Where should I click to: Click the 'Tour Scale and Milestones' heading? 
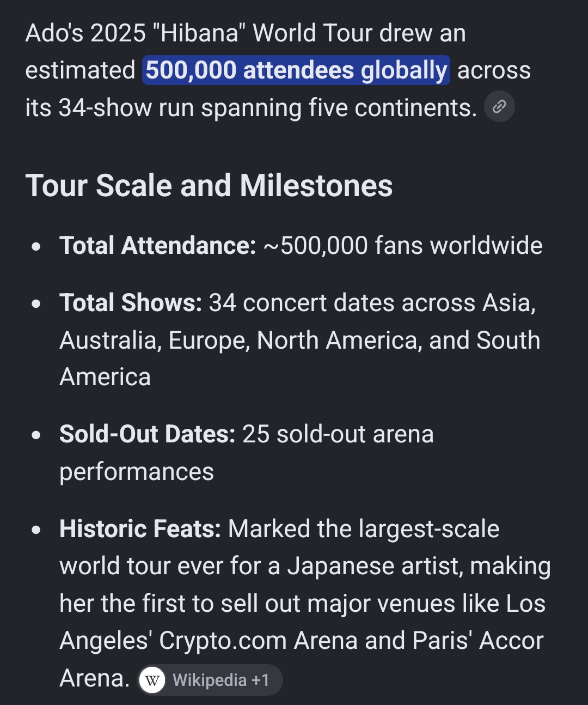click(209, 186)
